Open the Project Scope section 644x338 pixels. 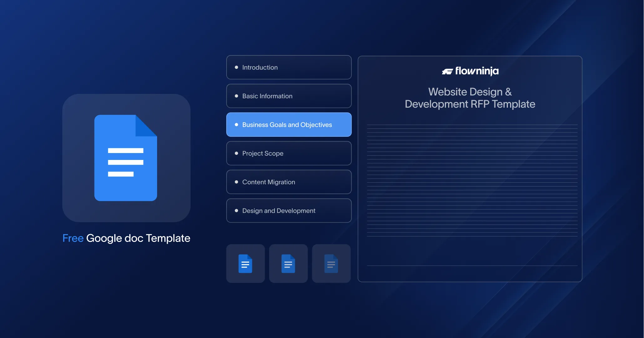289,153
